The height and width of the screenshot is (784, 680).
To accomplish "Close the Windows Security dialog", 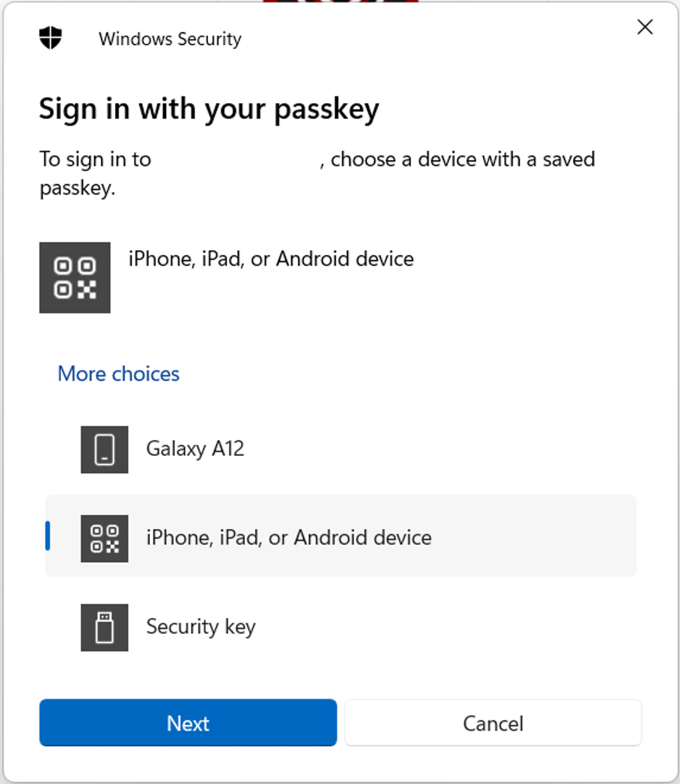I will click(643, 27).
